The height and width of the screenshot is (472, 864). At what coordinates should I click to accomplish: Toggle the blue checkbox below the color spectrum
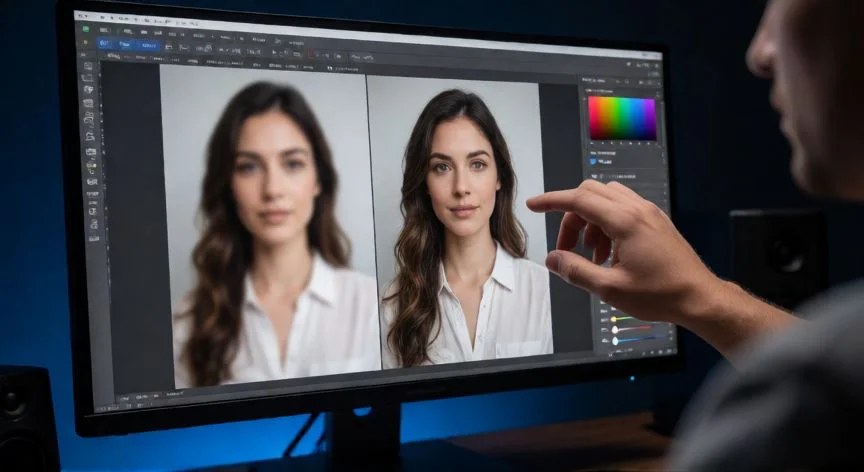(x=593, y=161)
